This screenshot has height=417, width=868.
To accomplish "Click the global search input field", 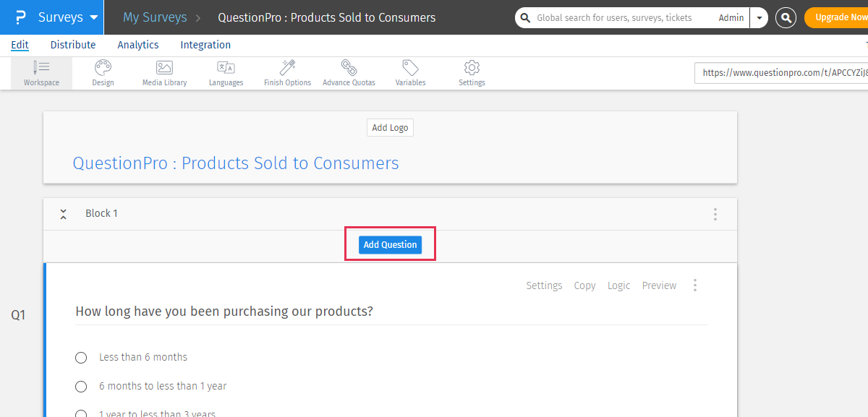I will 622,17.
